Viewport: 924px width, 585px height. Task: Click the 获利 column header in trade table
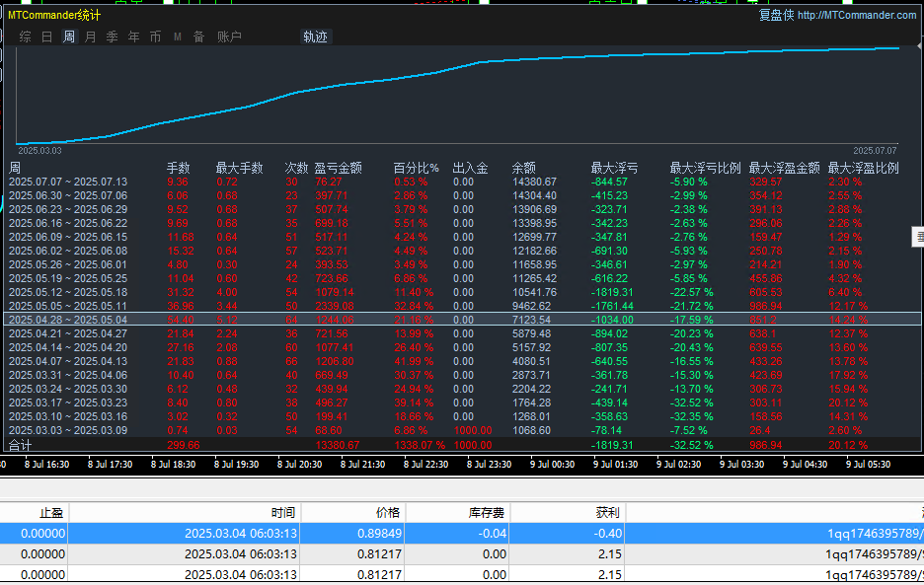click(607, 513)
